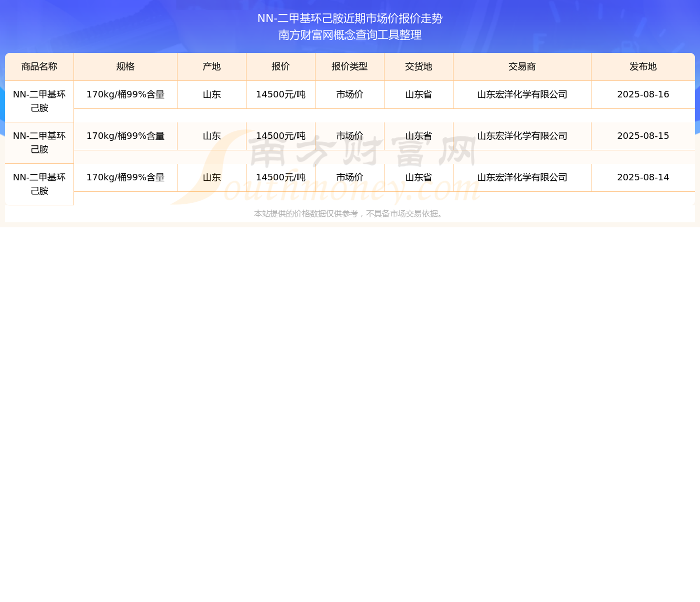The width and height of the screenshot is (700, 602).
Task: Click product name NN-二甲基环己胺 in first row
Action: pyautogui.click(x=39, y=101)
